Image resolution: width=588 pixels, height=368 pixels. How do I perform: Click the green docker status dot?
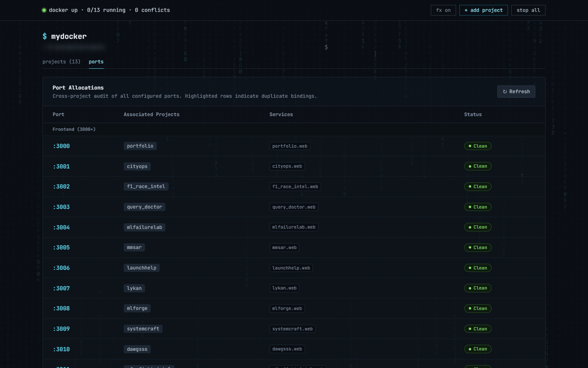coord(44,10)
